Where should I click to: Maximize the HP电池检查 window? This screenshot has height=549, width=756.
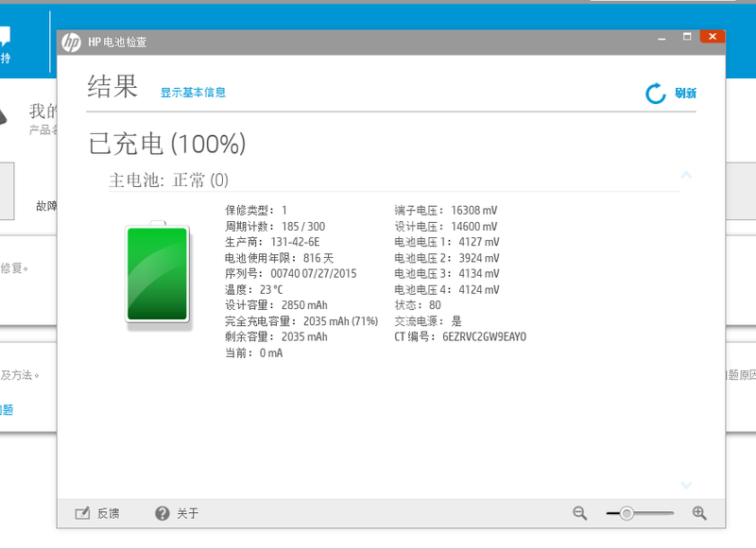coord(687,37)
